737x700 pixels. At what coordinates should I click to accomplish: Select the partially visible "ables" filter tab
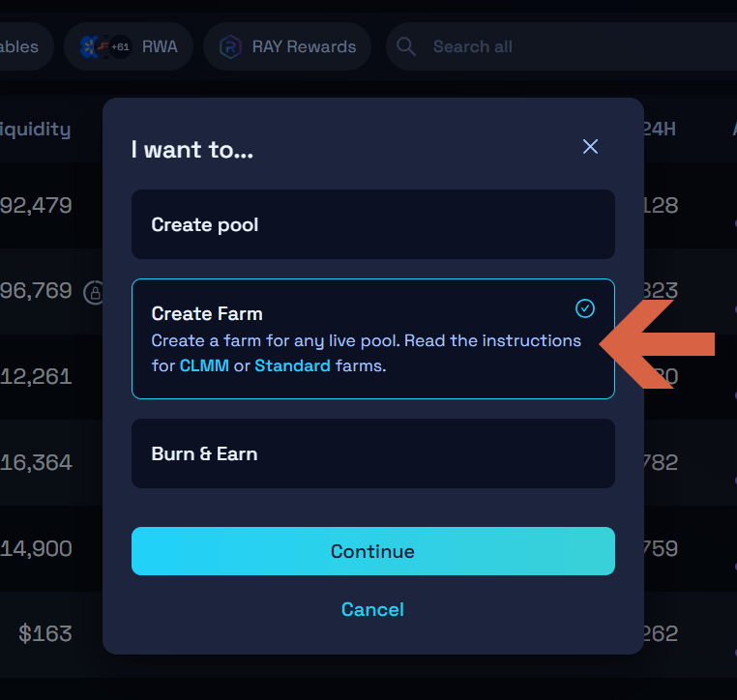coord(21,46)
